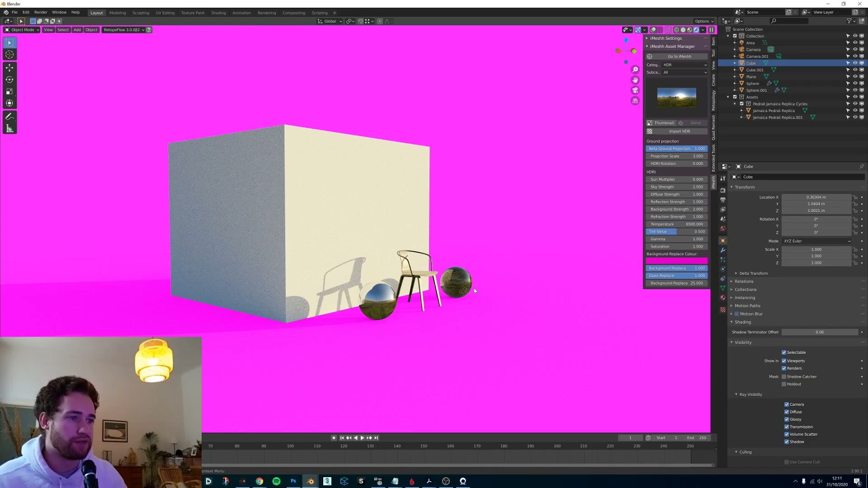Open the Category HDR dropdown
The width and height of the screenshot is (868, 488).
pos(685,65)
